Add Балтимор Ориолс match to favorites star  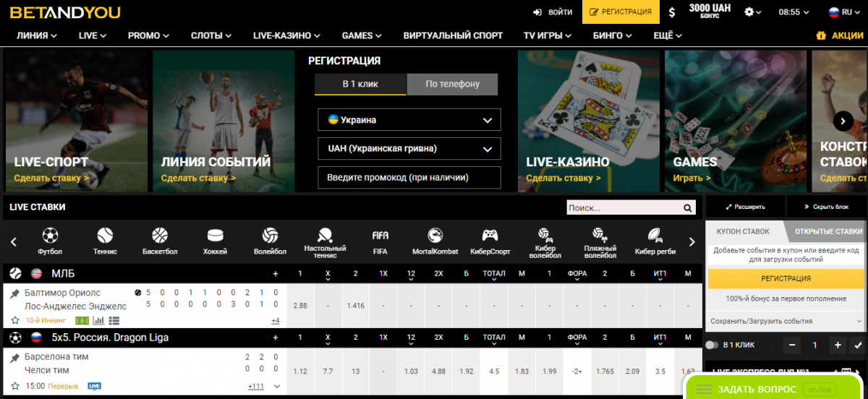click(x=14, y=320)
